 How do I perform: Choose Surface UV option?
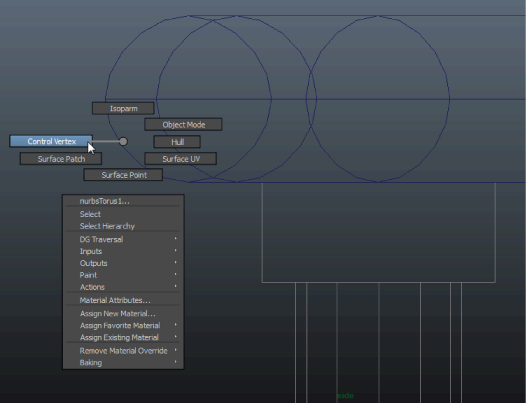(180, 159)
